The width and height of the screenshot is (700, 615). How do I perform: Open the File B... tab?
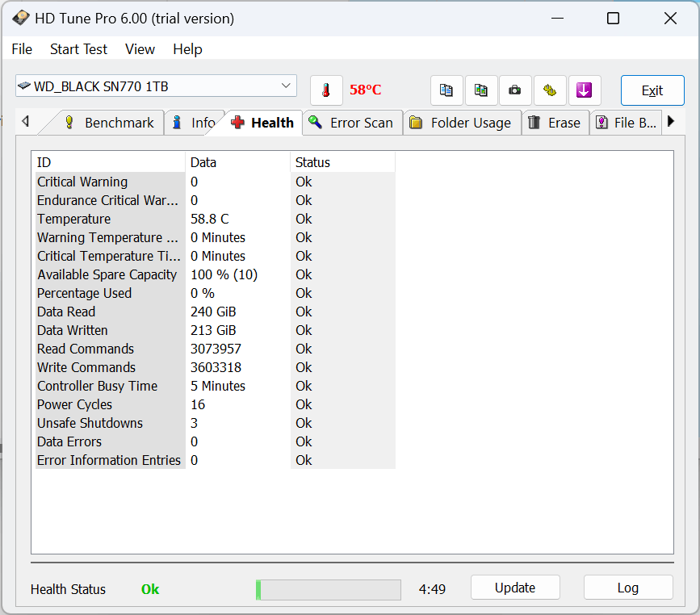[x=627, y=123]
